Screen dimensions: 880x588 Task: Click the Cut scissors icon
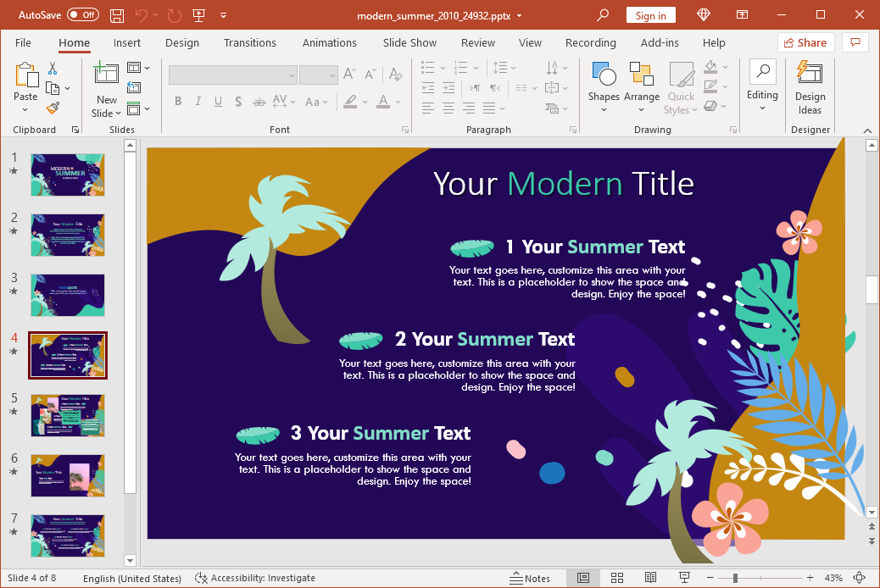click(53, 69)
